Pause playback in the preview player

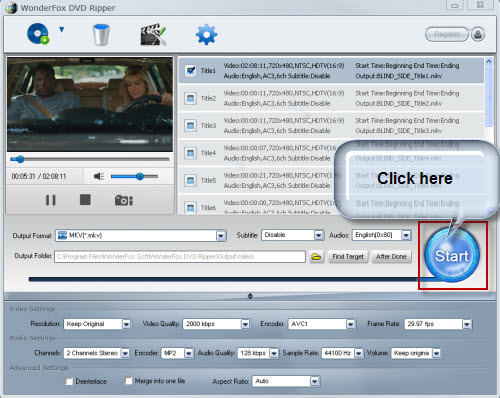(x=51, y=200)
